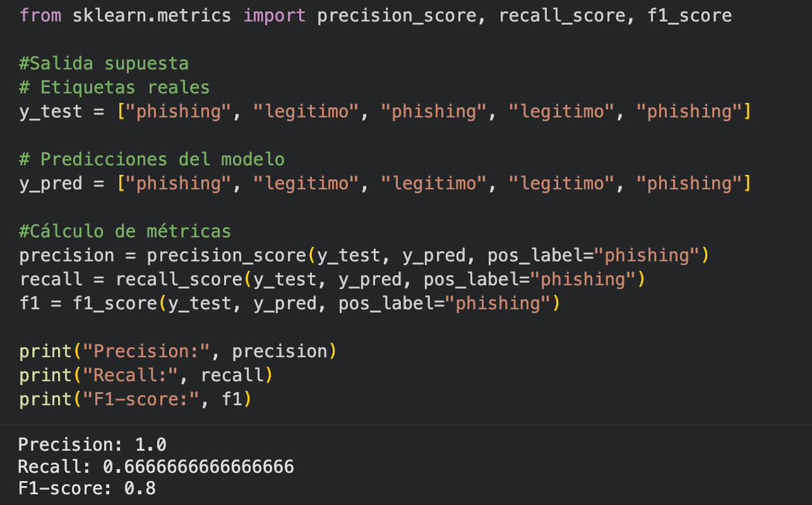Place cursor in '#Salida supuesta' comment
This screenshot has height=505, width=812.
click(x=104, y=63)
